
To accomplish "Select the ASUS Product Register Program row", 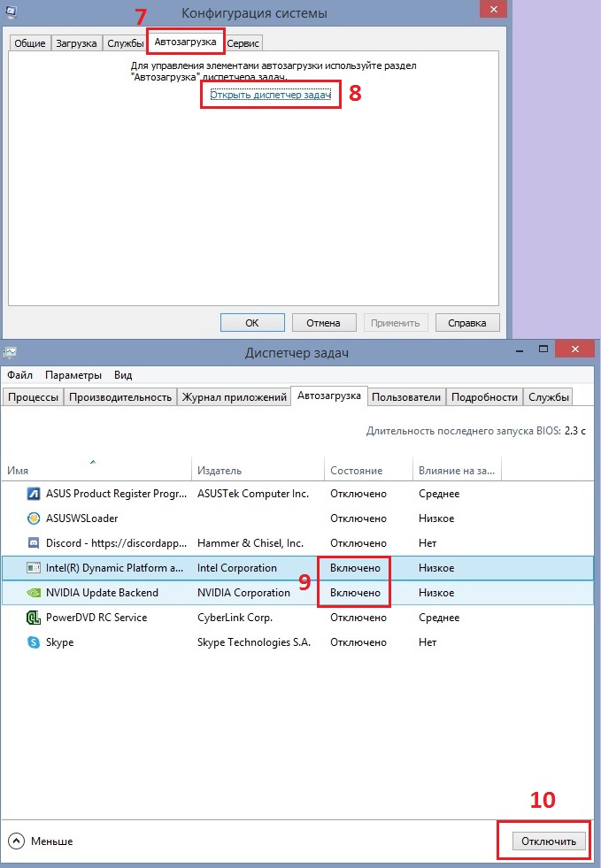I will pos(297,493).
